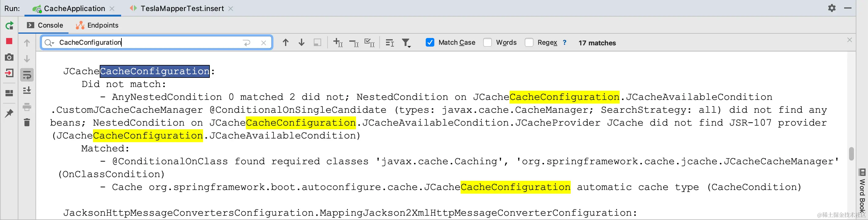Screen dimensions: 868x220
Task: Click scroll to end icon
Action: pyautogui.click(x=27, y=90)
